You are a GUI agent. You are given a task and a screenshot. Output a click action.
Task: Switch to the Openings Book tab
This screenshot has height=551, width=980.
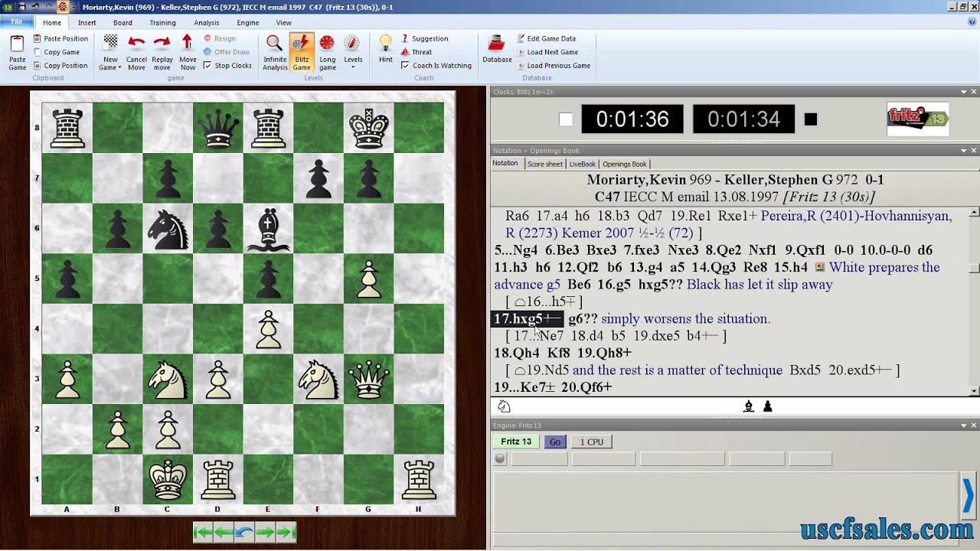coord(625,164)
